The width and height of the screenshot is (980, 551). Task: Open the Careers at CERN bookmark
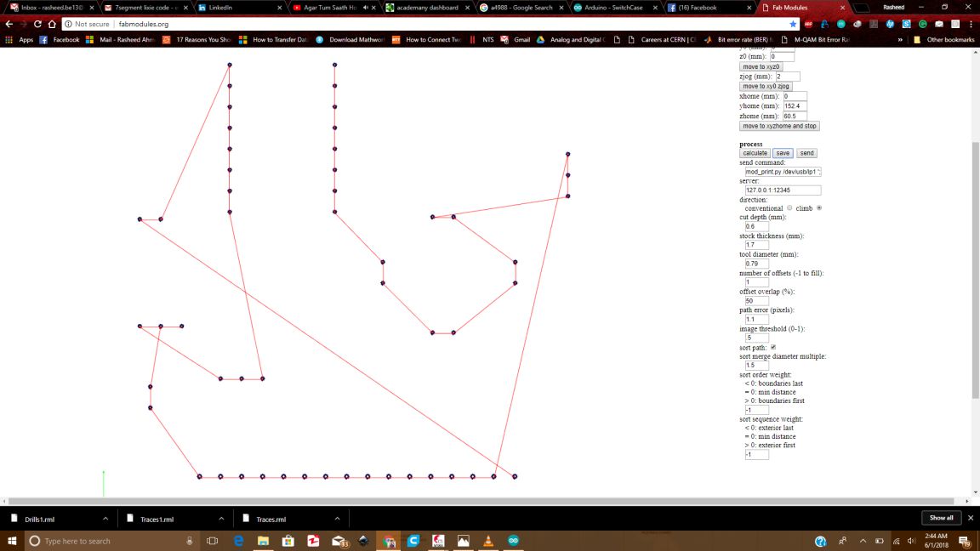click(662, 39)
